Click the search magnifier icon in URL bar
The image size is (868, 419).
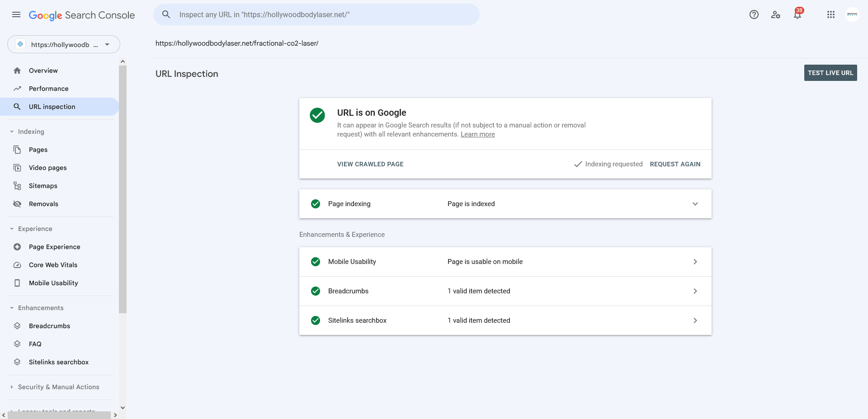coord(166,14)
